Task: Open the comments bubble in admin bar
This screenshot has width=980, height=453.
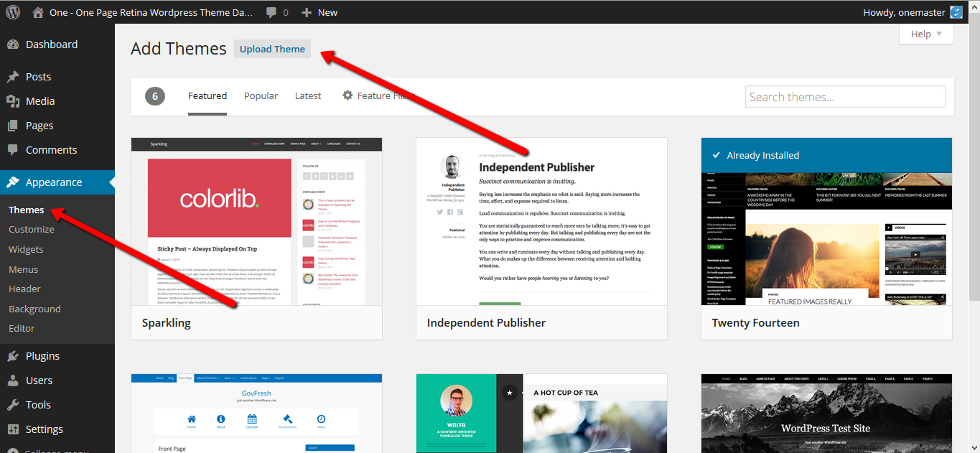Action: pyautogui.click(x=271, y=12)
